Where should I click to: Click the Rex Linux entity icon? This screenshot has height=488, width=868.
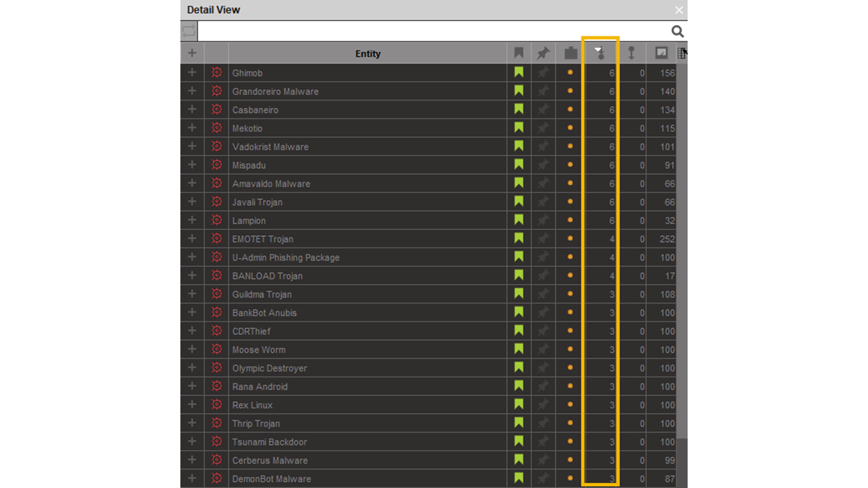coord(216,405)
